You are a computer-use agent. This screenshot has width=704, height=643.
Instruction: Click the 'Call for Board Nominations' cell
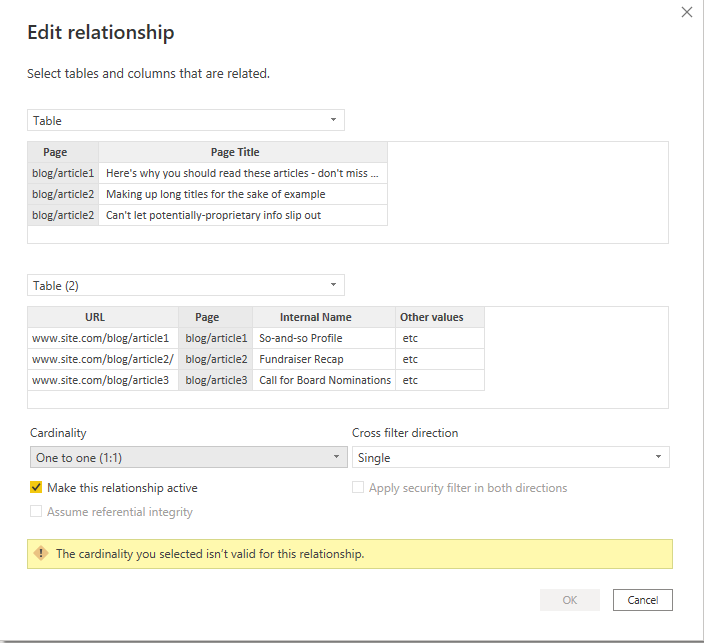pyautogui.click(x=324, y=380)
